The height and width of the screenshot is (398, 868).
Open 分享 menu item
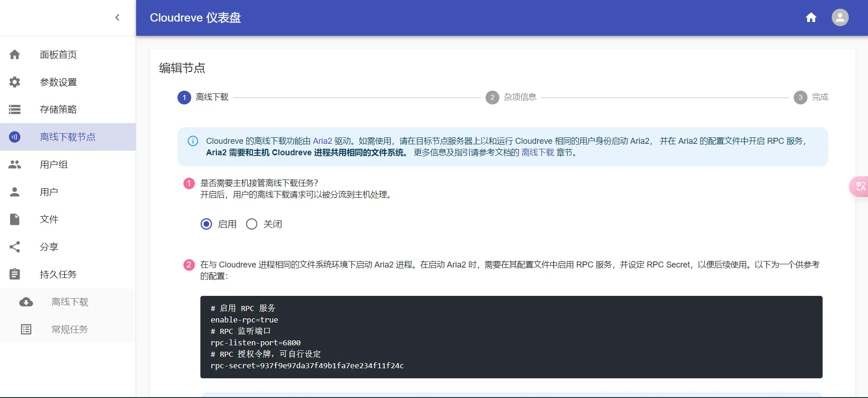coord(68,247)
